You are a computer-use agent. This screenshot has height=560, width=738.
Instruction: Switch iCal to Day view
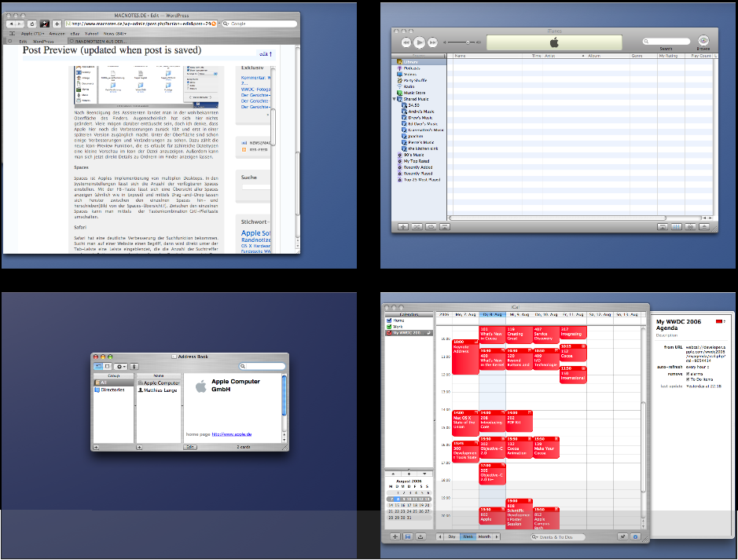451,536
